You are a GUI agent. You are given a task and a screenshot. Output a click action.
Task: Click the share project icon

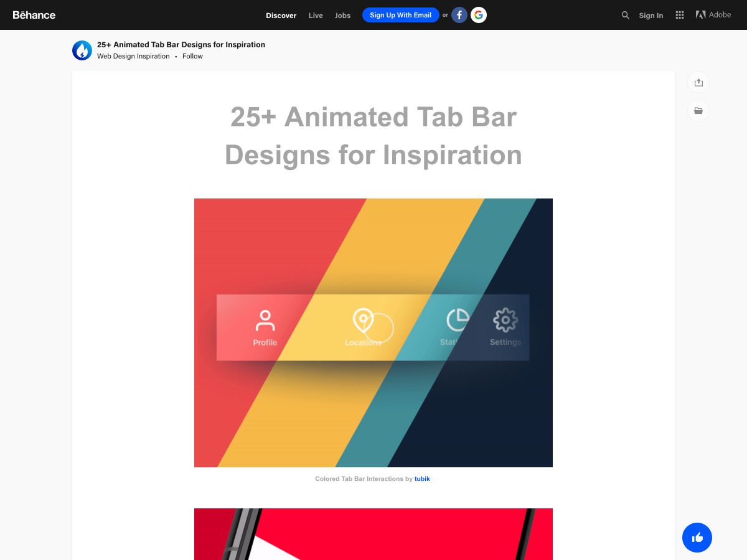(x=698, y=83)
